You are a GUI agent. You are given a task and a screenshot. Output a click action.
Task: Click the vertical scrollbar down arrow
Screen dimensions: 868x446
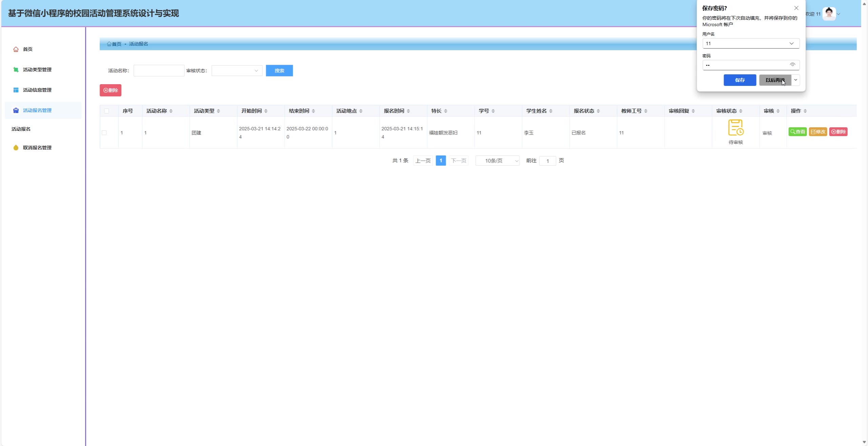864,442
